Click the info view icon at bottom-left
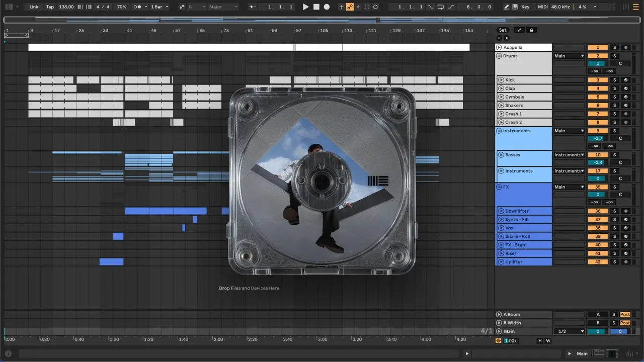The height and width of the screenshot is (362, 644). [8, 353]
